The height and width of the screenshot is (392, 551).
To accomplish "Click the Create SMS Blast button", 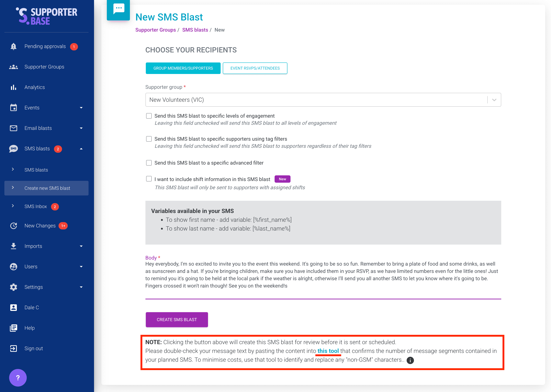I will pos(177,320).
